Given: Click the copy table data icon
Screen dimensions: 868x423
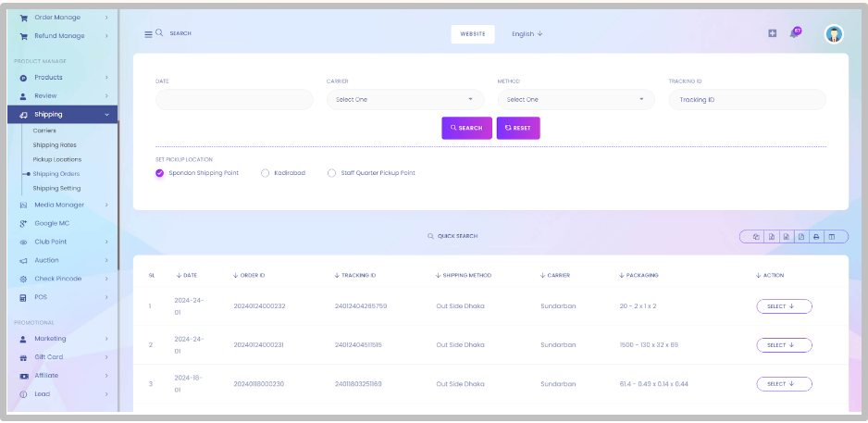Looking at the screenshot, I should pyautogui.click(x=756, y=237).
